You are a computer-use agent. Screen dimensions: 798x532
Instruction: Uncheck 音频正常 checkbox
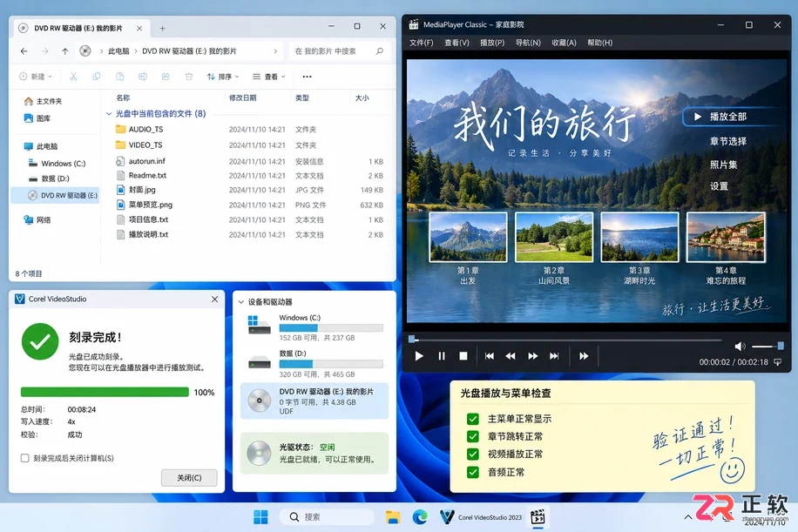473,472
